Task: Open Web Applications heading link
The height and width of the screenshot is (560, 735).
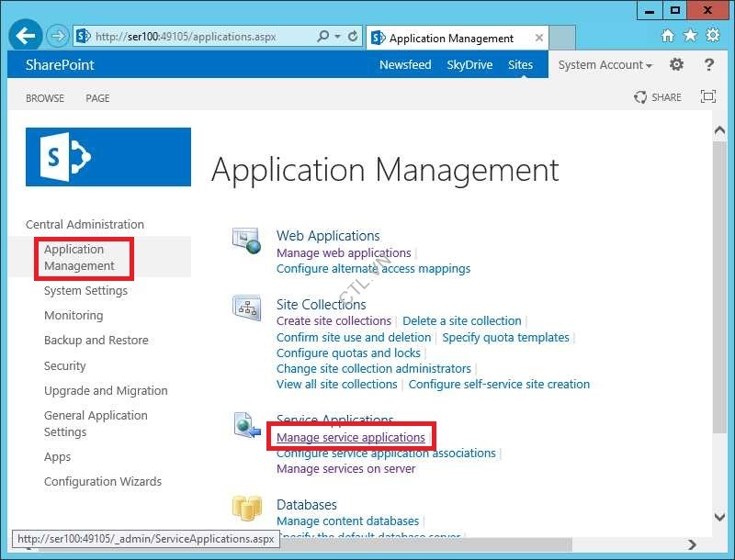Action: (x=328, y=236)
